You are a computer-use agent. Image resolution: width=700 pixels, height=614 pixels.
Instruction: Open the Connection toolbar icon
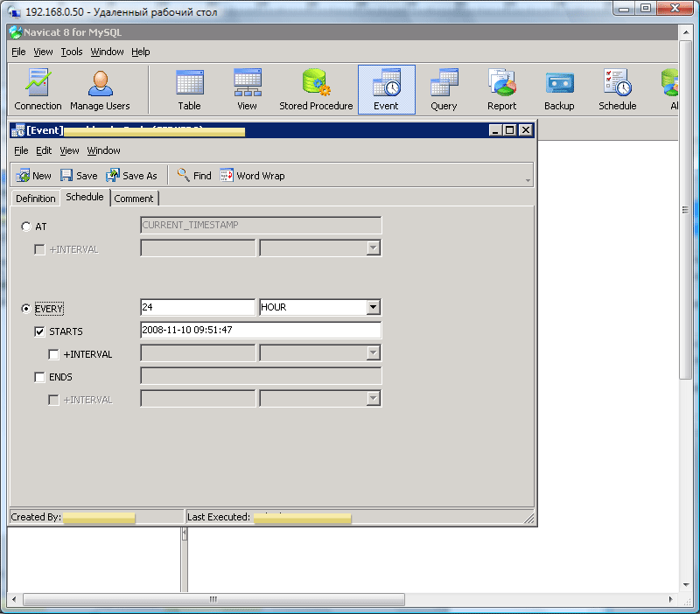click(38, 90)
